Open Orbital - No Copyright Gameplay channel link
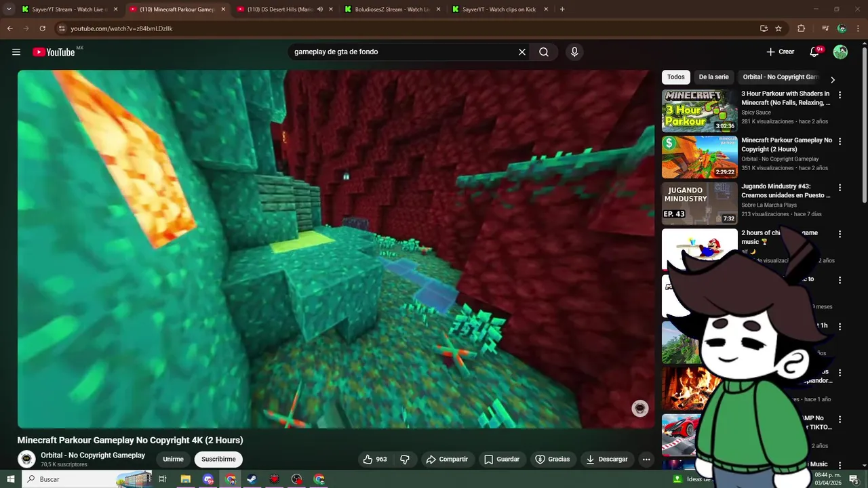Viewport: 868px width, 488px height. point(93,455)
